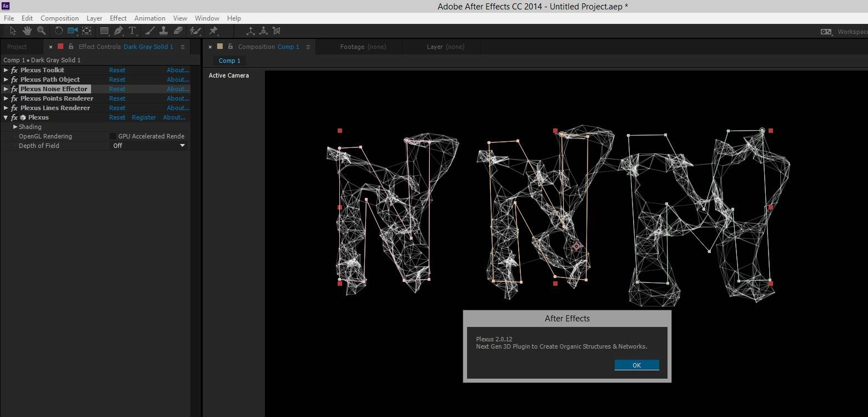
Task: Collapse the Plexus effect properties
Action: [6, 117]
